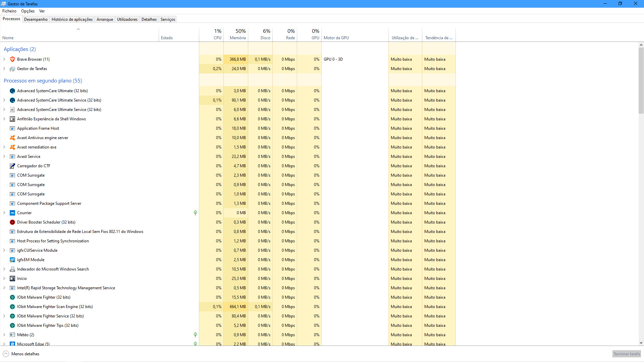This screenshot has width=644, height=362.
Task: Expand the Avast Service row
Action: tap(4, 157)
